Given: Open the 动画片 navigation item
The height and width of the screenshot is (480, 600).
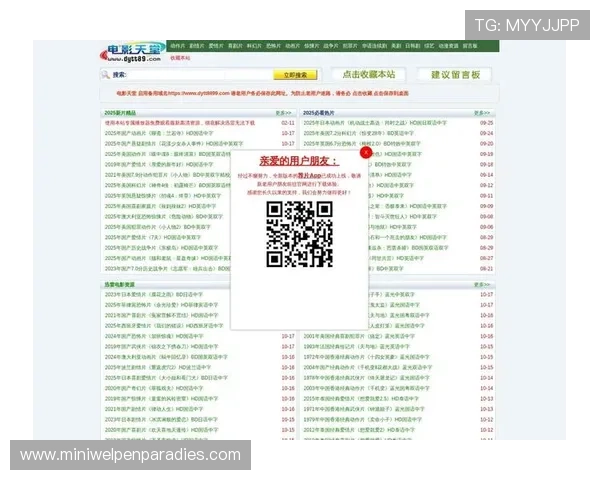Looking at the screenshot, I should click(x=292, y=46).
